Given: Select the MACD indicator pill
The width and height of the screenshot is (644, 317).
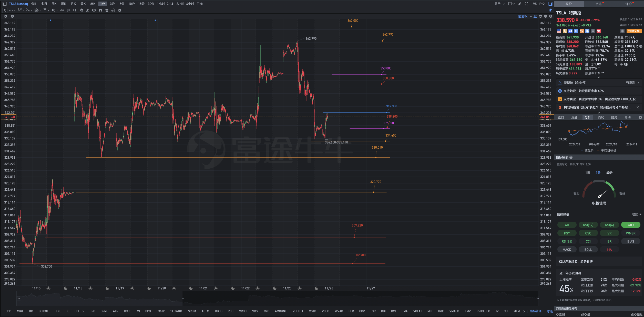Looking at the screenshot, I should pos(567,250).
